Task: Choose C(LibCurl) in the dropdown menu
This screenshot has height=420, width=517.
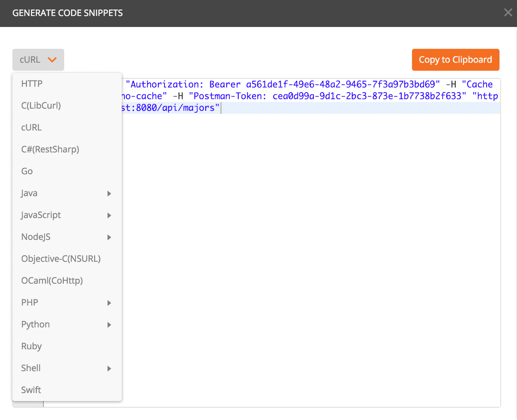Action: 41,106
